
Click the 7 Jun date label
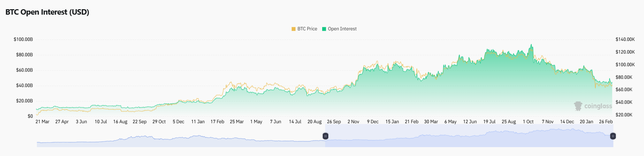click(x=276, y=122)
